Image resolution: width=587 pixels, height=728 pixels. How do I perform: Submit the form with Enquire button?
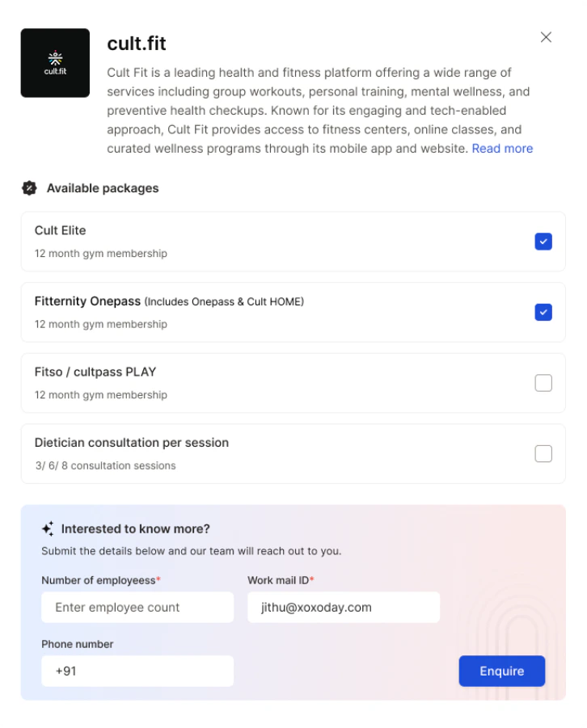click(x=501, y=671)
